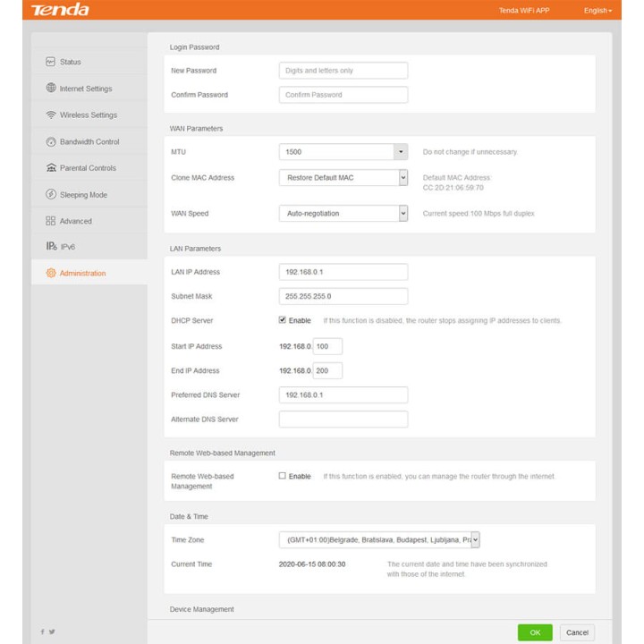Open the Wireless Settings menu item
Viewport: 644px width, 644px height.
[89, 115]
